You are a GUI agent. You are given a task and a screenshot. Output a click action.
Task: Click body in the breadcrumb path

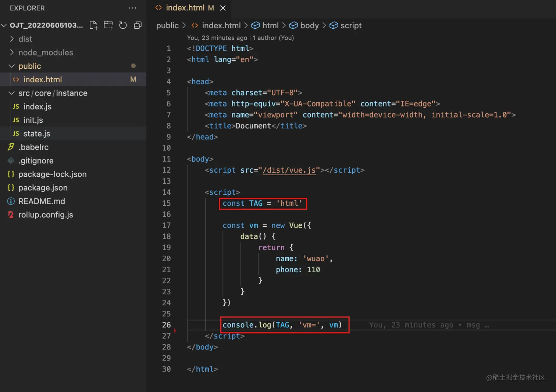tap(310, 25)
